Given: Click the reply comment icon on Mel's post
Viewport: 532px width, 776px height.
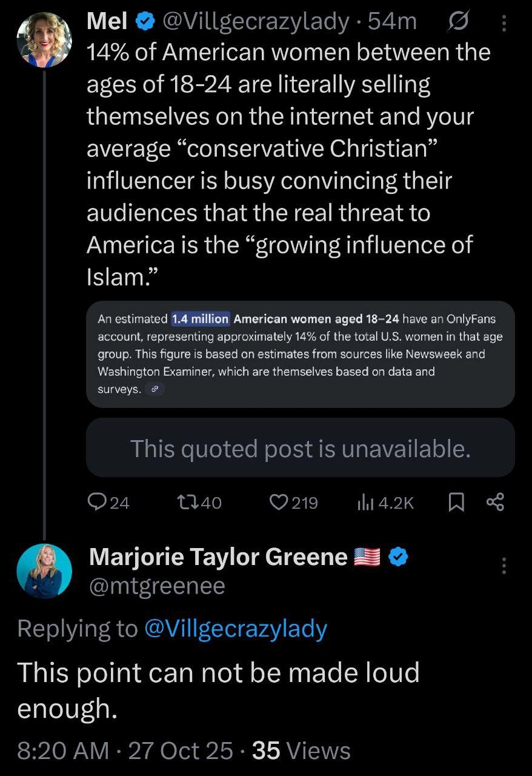Looking at the screenshot, I should (98, 501).
